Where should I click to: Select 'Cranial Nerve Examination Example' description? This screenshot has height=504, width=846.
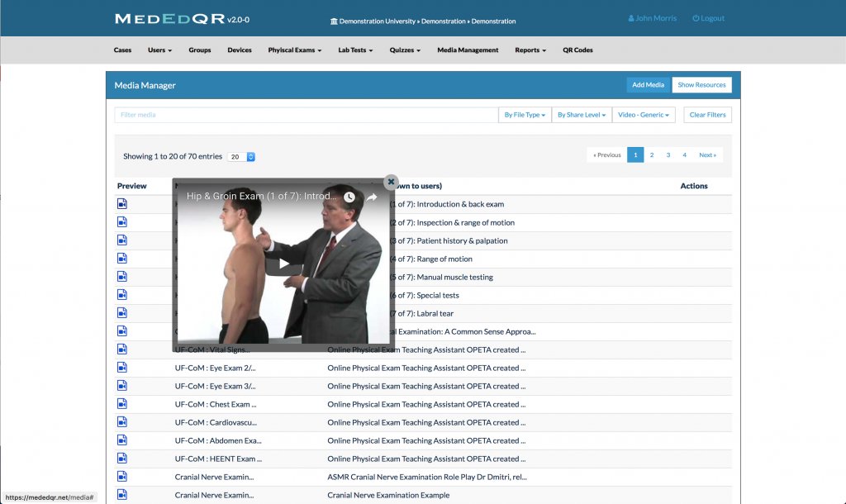coord(388,495)
